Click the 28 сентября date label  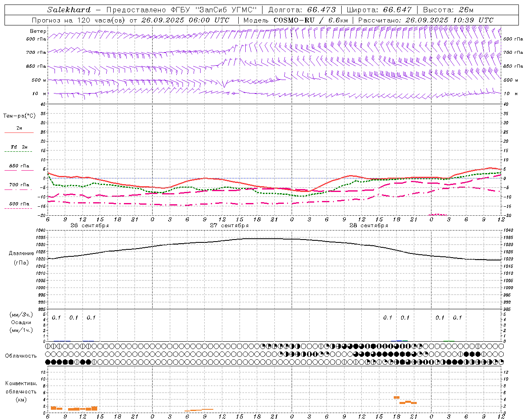pyautogui.click(x=369, y=226)
